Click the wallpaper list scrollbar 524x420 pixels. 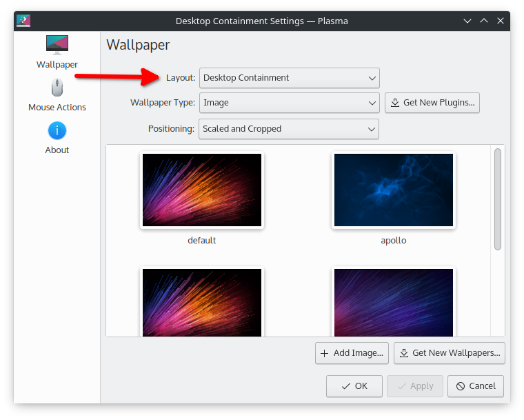498,199
